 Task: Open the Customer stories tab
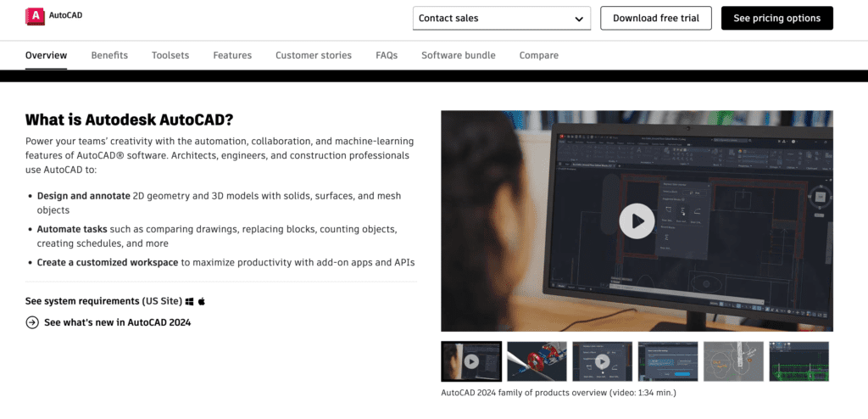(x=314, y=55)
